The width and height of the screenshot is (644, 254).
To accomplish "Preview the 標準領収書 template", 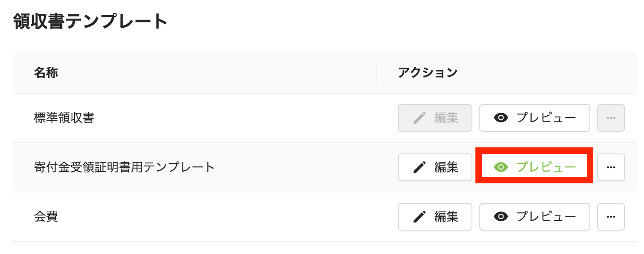I will coord(535,118).
